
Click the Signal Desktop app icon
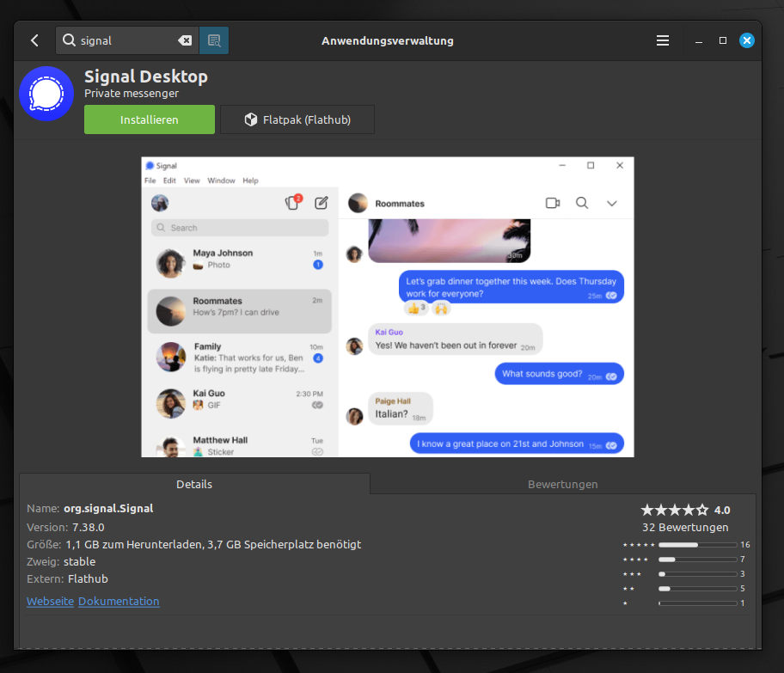46,94
